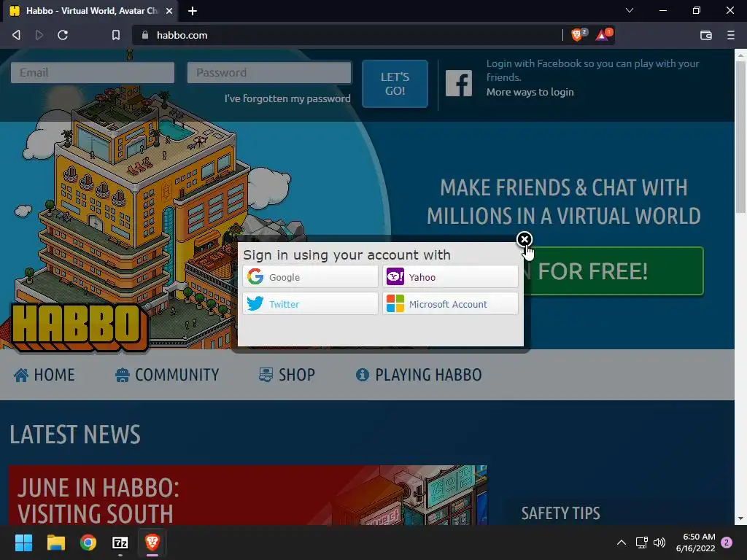Click the SAFETY TIPS heading
The height and width of the screenshot is (560, 747).
(560, 513)
